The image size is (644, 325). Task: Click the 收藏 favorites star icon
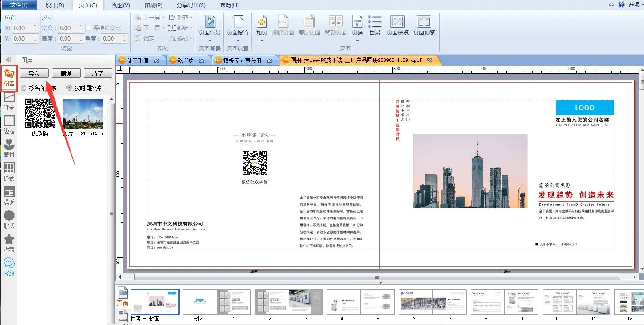click(x=9, y=243)
